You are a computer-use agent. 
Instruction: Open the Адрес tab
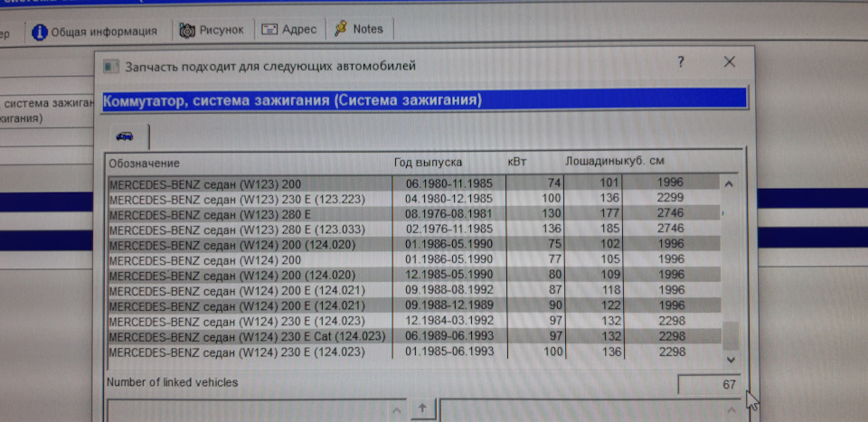289,29
